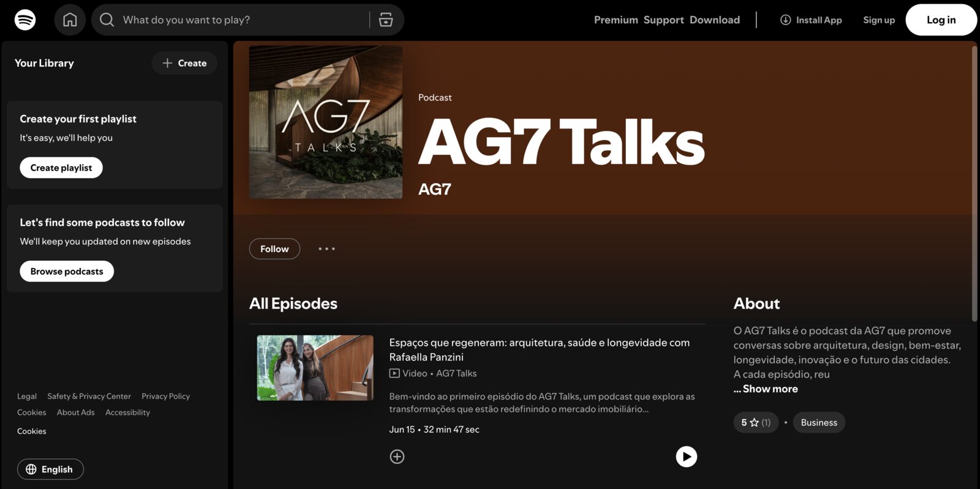Open Safety & Privacy Center link

89,396
